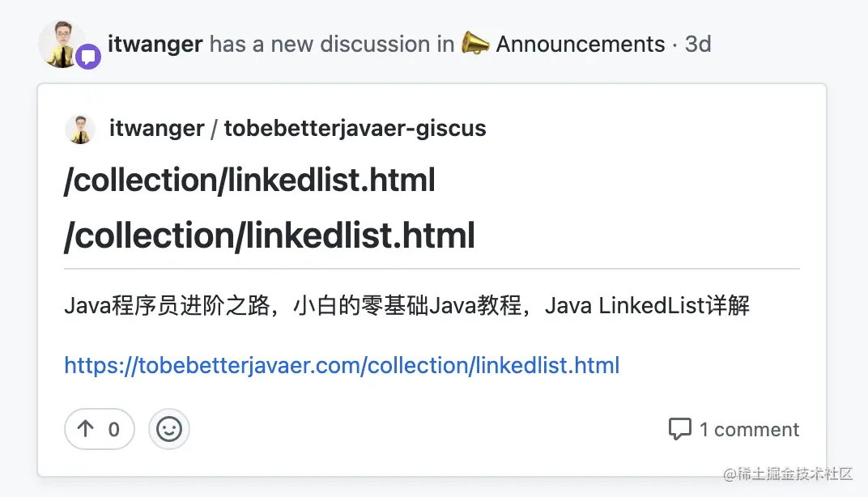The height and width of the screenshot is (497, 868).
Task: Click the small avatar inside the card
Action: click(x=80, y=129)
